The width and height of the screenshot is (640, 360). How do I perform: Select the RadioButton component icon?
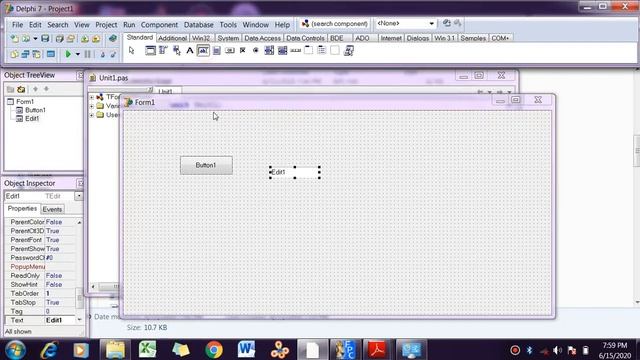(x=256, y=51)
